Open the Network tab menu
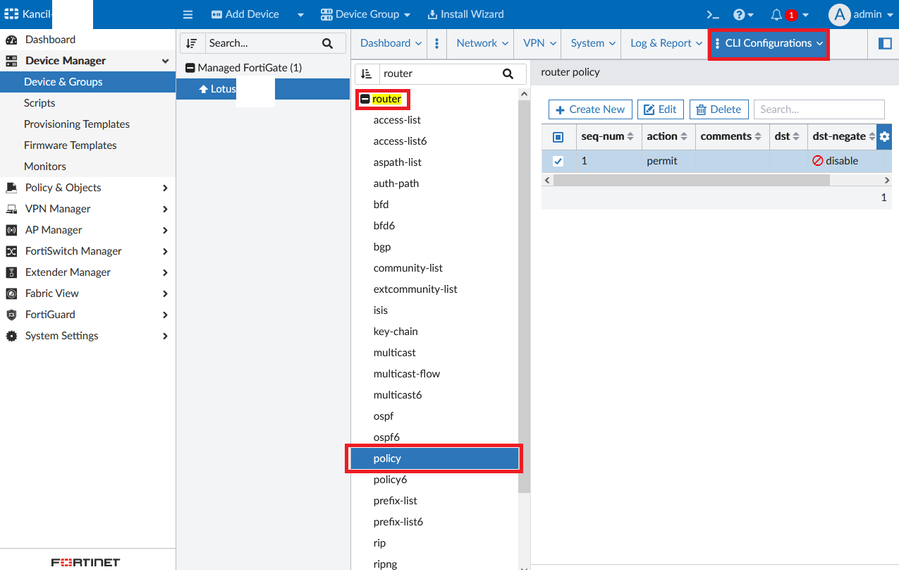 pyautogui.click(x=482, y=43)
